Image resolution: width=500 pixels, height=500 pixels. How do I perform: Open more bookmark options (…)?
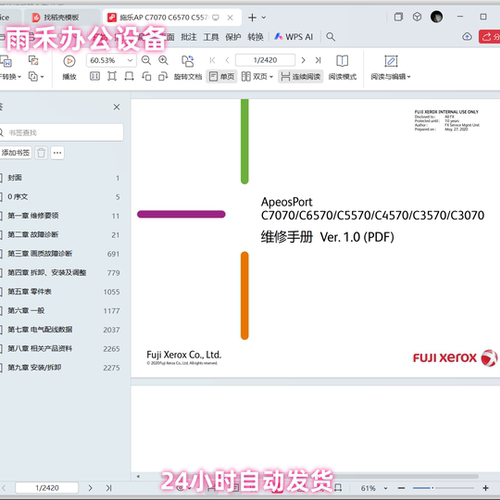point(57,153)
